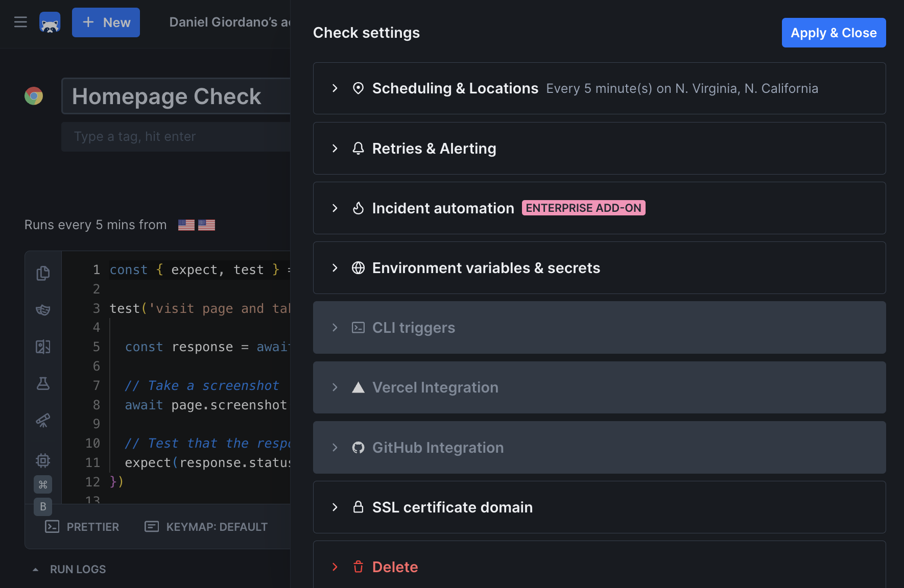
Task: Open the Checkly raccoon home icon
Action: pos(50,22)
